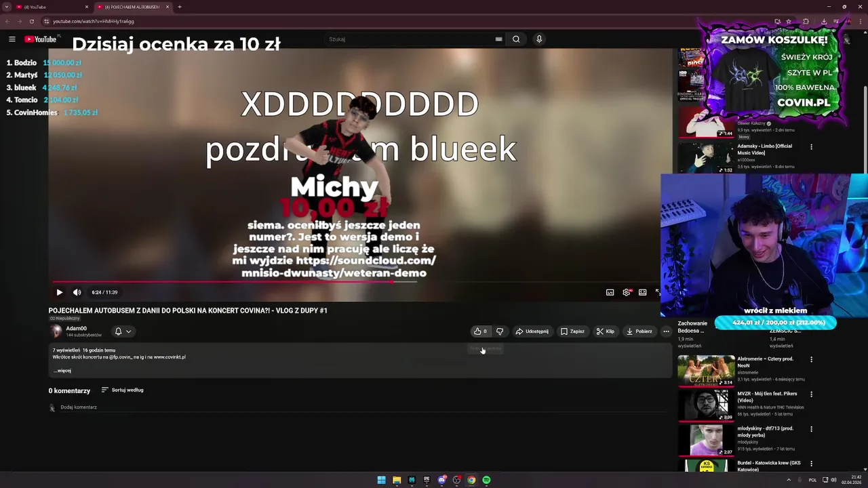Mute the video volume speaker icon

point(77,292)
